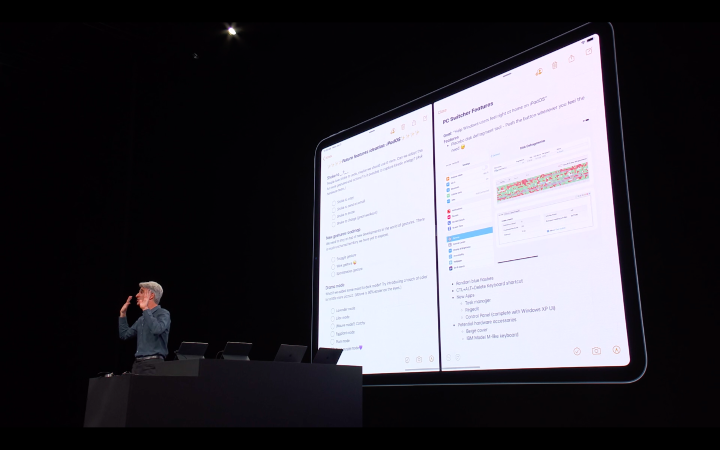Check the Wink gesture checklist item

point(333,266)
